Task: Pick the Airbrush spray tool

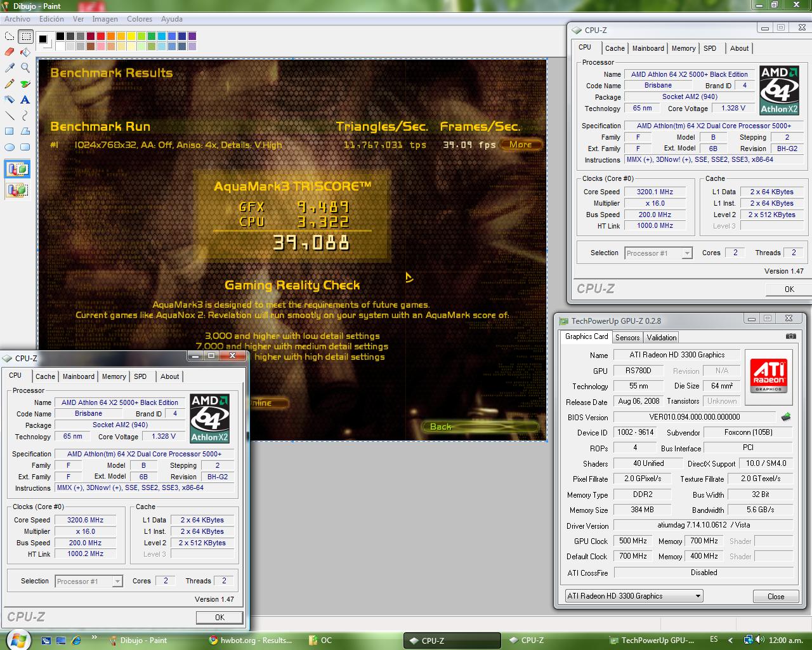Action: [10, 100]
